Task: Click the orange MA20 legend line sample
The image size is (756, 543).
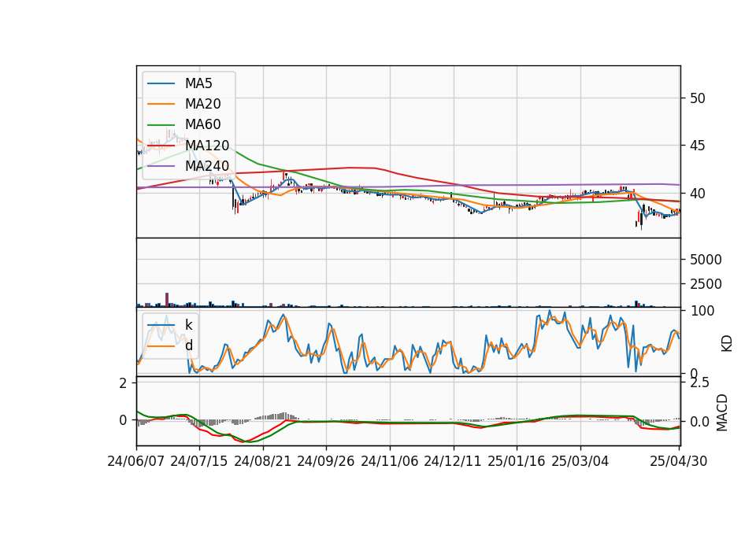Action: [x=161, y=104]
